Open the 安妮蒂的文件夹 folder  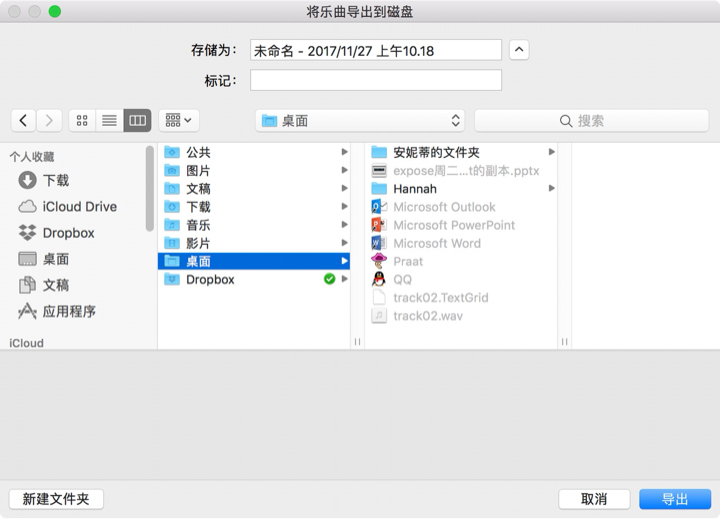click(461, 152)
